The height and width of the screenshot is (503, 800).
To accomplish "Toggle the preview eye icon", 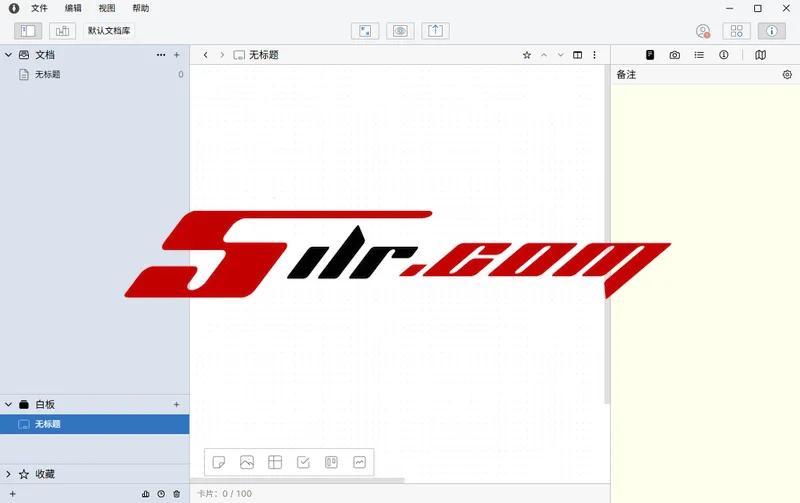I will click(x=401, y=31).
